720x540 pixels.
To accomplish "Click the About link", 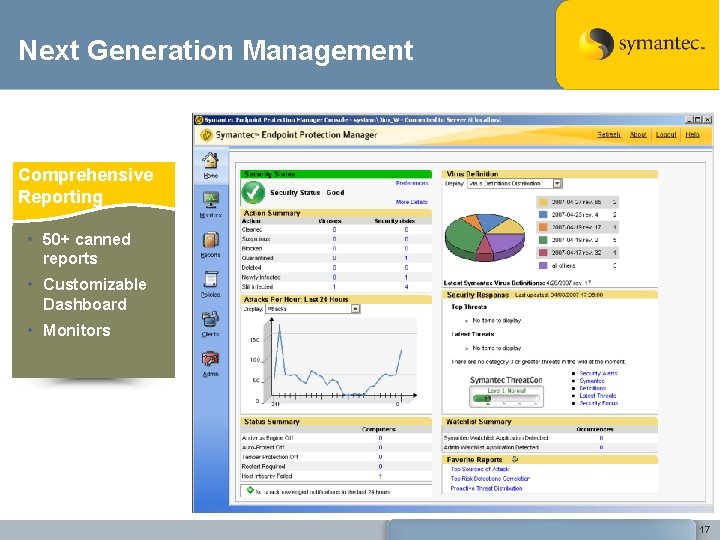I will click(x=638, y=135).
